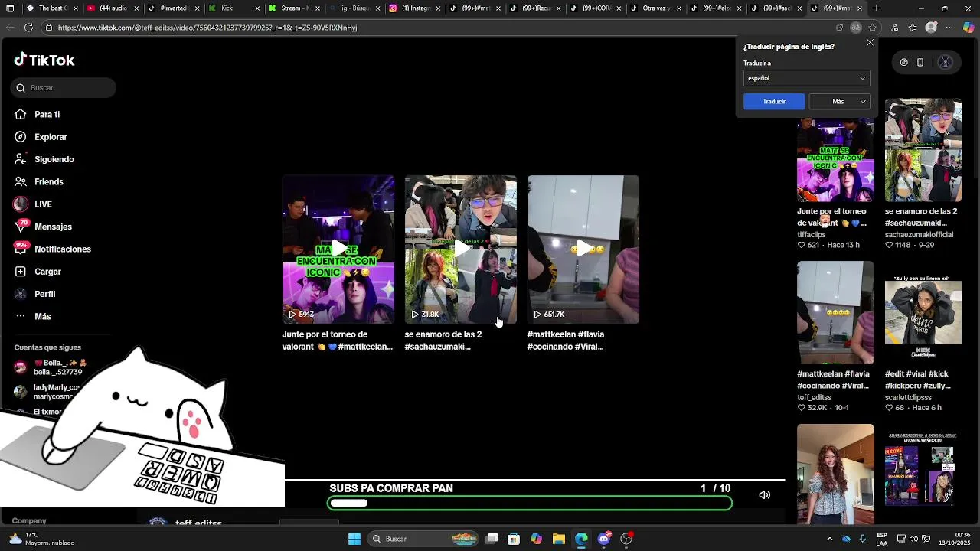Go to Para ti feed
Image resolution: width=980 pixels, height=551 pixels.
[47, 115]
